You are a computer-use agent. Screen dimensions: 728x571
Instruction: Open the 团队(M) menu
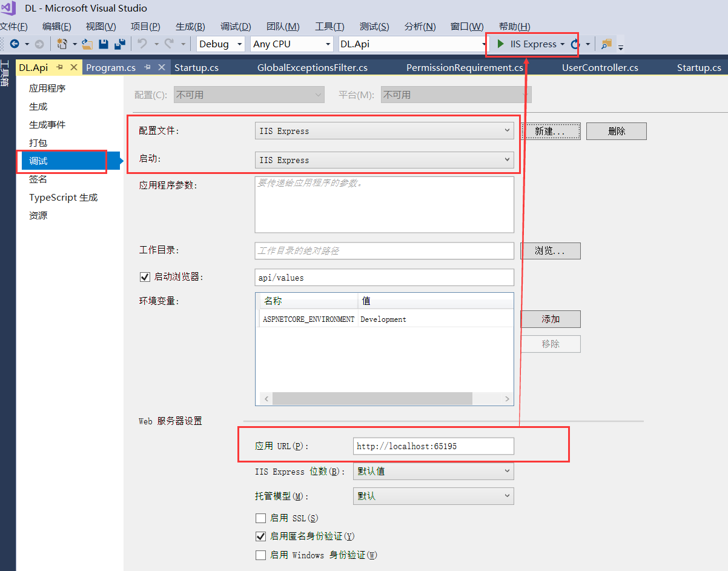point(283,26)
